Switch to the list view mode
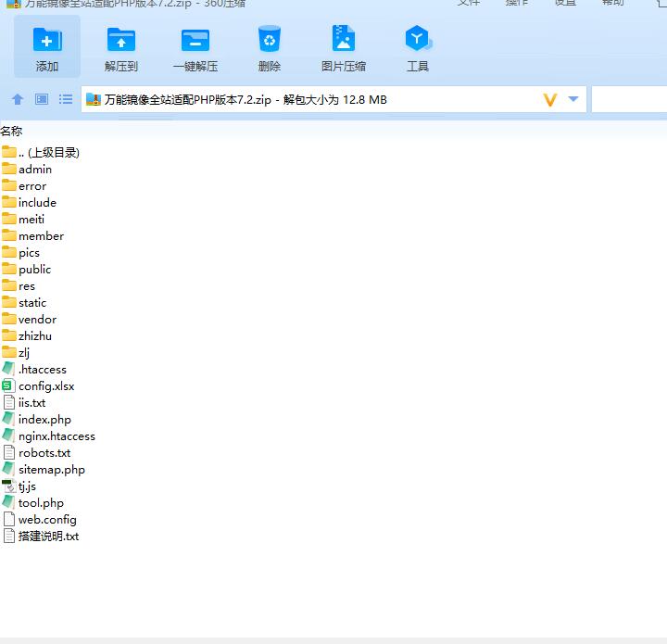The image size is (667, 644). click(66, 99)
